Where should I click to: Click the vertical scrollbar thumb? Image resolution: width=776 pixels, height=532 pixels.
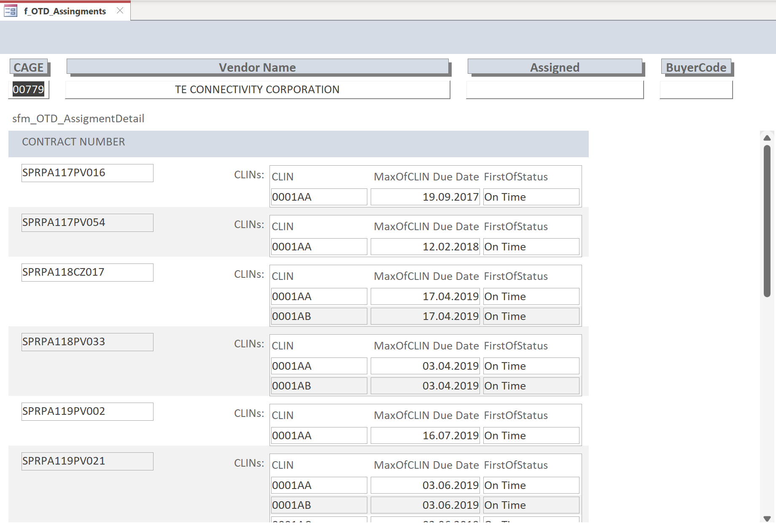click(767, 221)
